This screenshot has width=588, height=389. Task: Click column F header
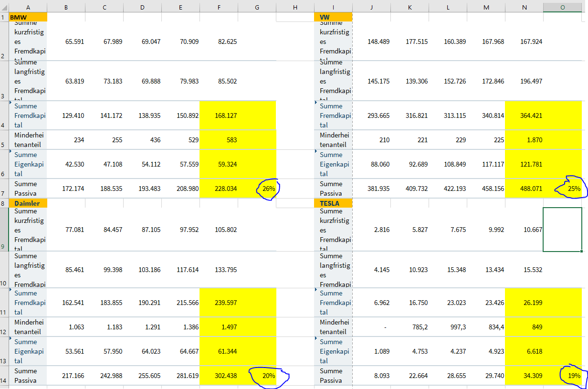click(219, 7)
